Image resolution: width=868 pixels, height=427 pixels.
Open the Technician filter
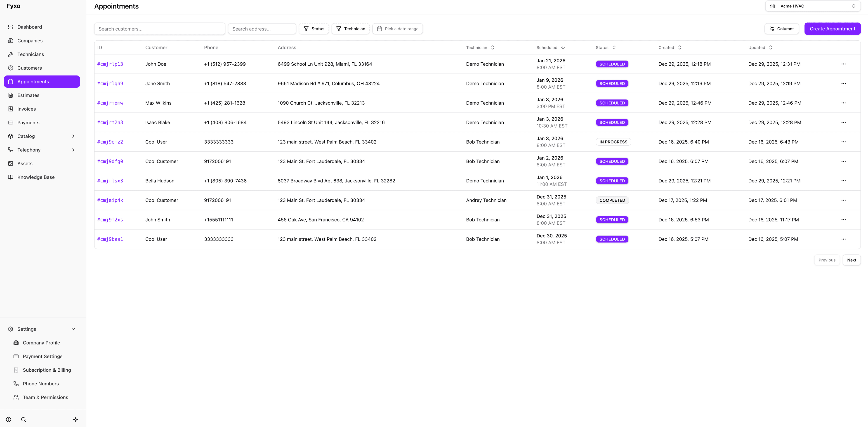click(x=350, y=29)
